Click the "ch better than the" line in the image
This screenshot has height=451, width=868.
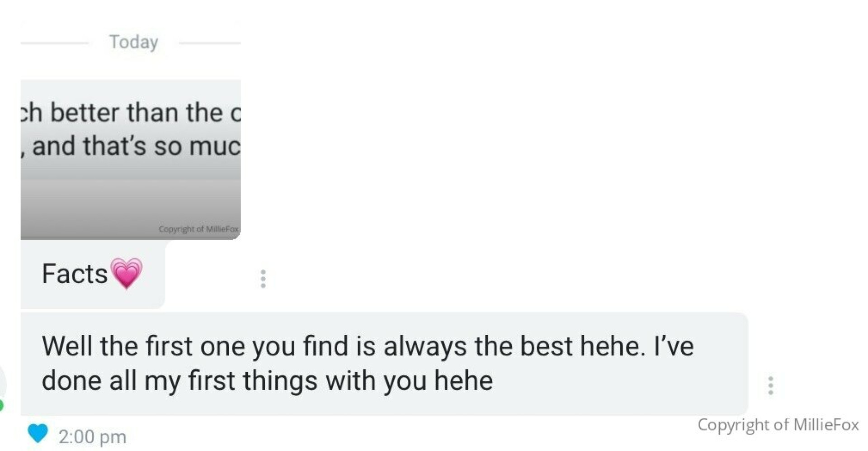coord(131,112)
